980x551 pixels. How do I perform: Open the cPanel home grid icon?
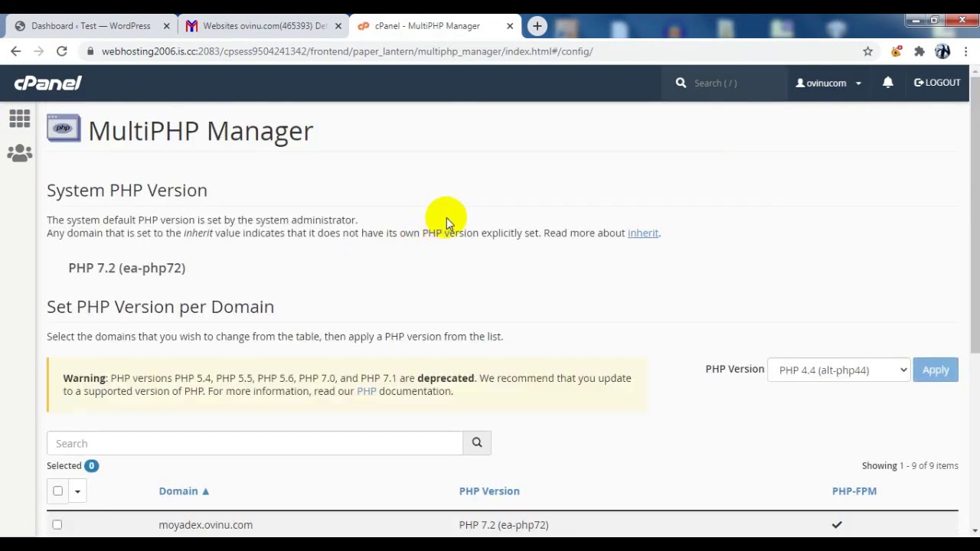pos(20,119)
